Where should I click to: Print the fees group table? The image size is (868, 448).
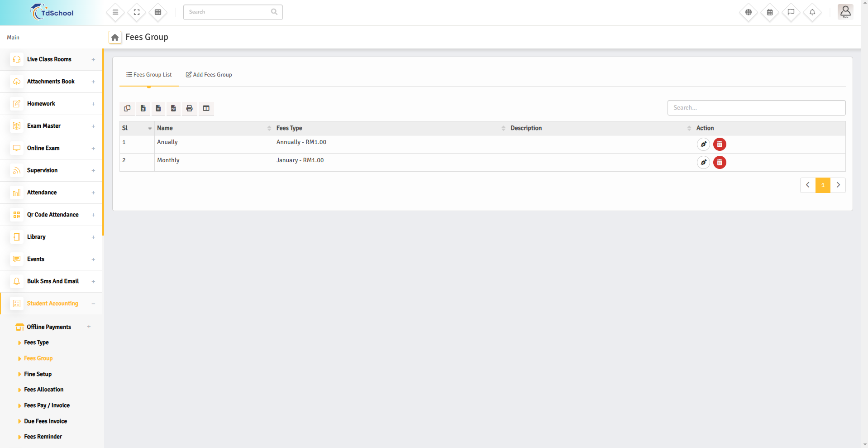click(x=189, y=108)
